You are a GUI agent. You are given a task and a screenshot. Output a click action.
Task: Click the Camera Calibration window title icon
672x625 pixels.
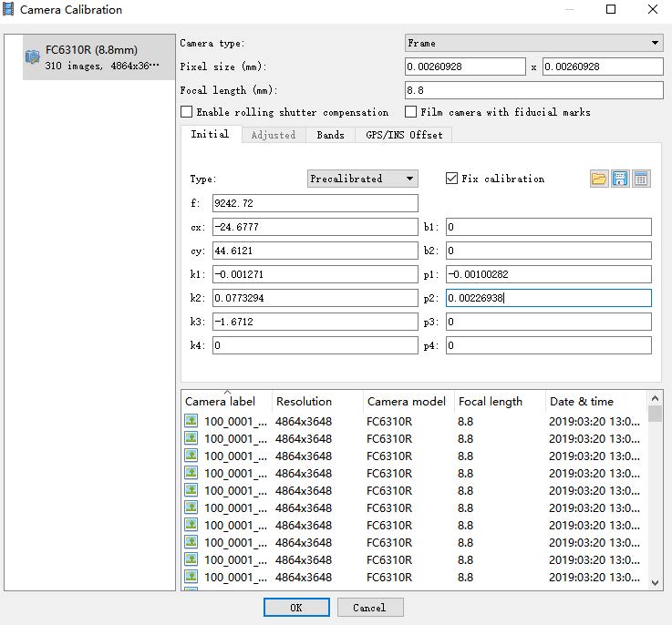pos(10,10)
